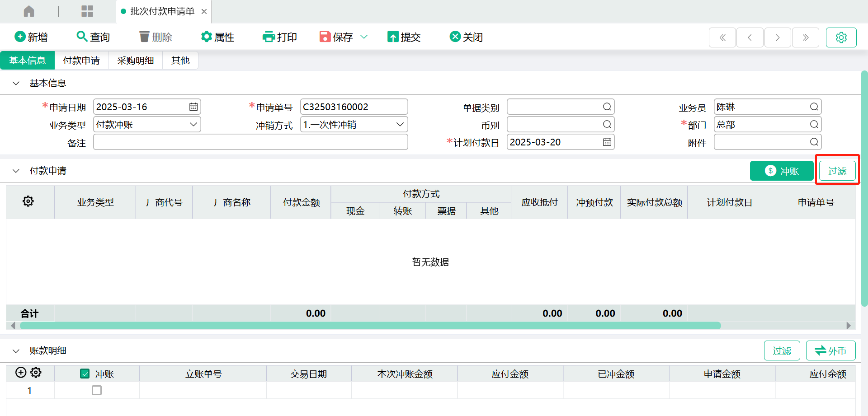
Task: Click the 申请单号 input field
Action: (354, 107)
